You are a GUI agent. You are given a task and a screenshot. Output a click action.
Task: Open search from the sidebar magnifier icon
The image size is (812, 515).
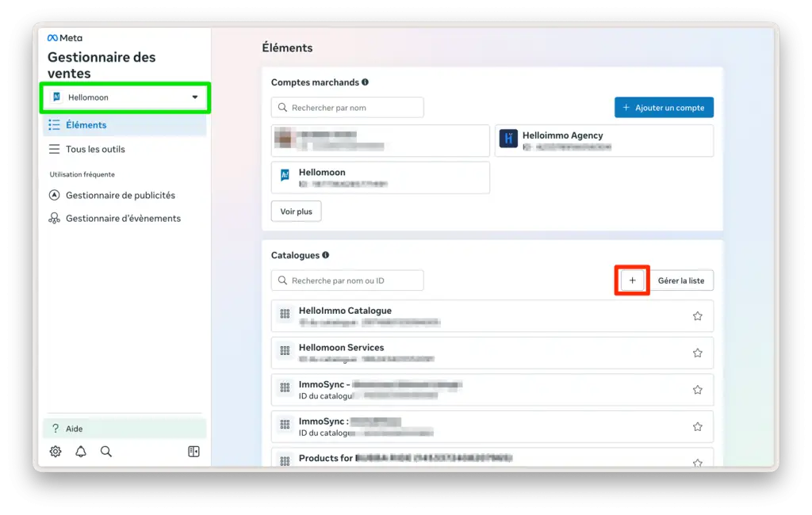tap(106, 451)
